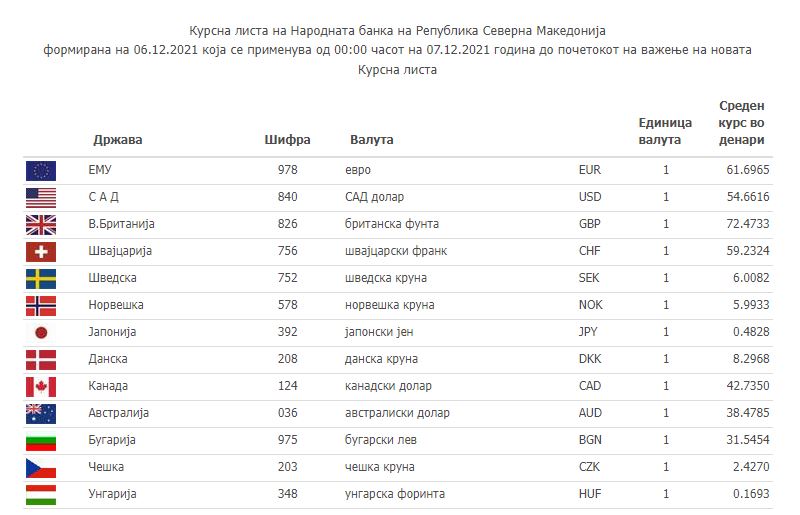
Task: Click the Шифра column header
Action: click(287, 140)
